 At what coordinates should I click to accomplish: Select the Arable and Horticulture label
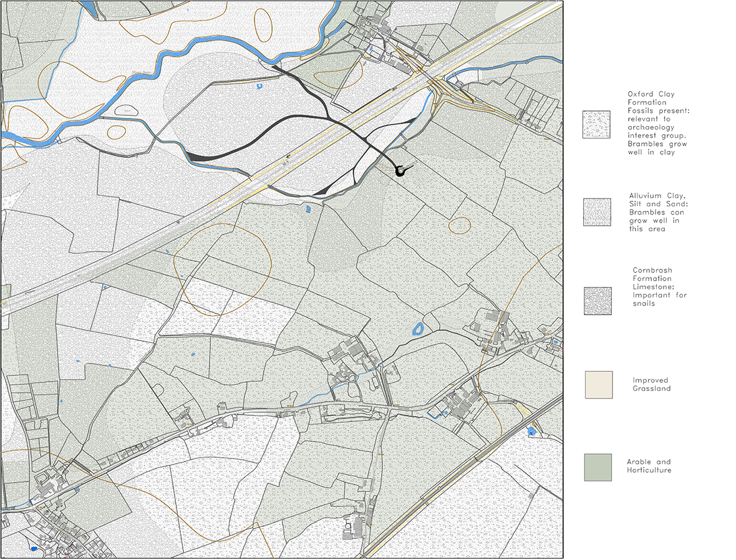[x=649, y=466]
